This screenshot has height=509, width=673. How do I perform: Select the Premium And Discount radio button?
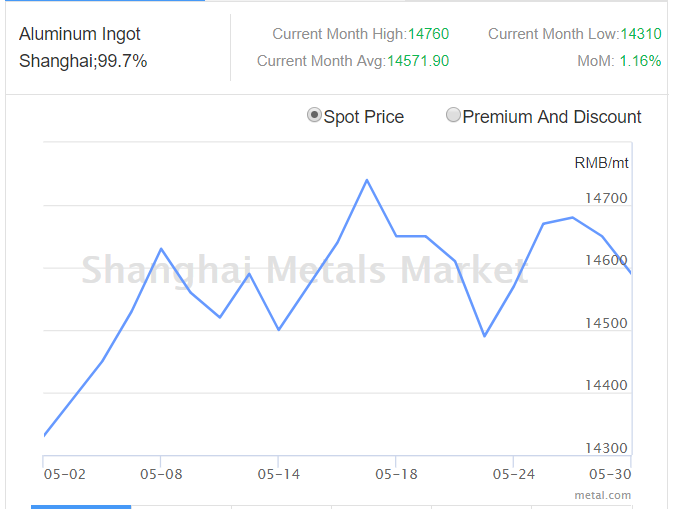453,115
